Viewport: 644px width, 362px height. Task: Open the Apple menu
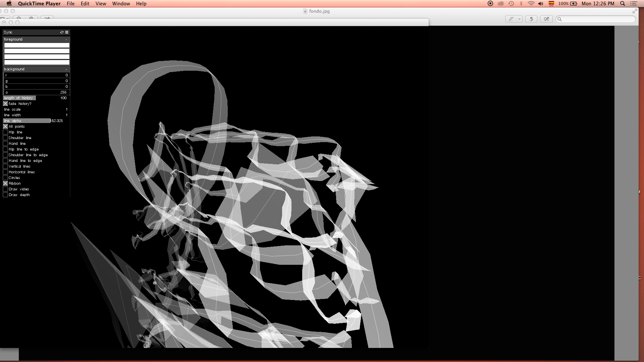click(9, 4)
